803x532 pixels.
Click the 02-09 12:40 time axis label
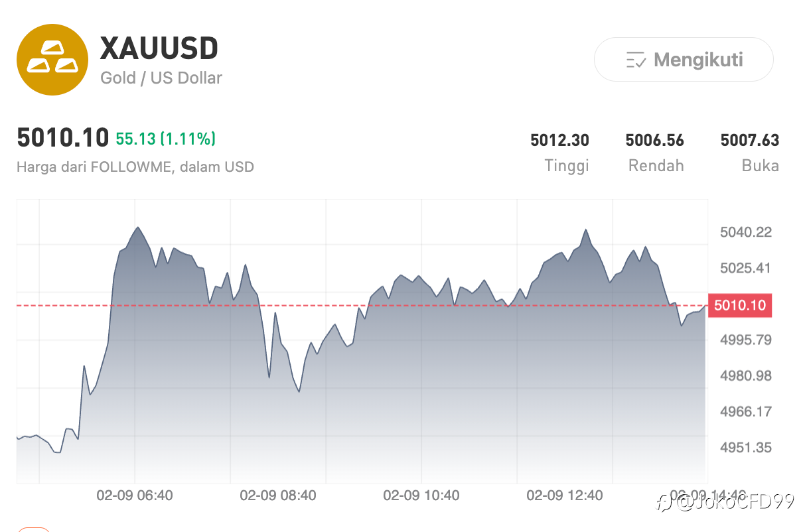click(x=565, y=496)
